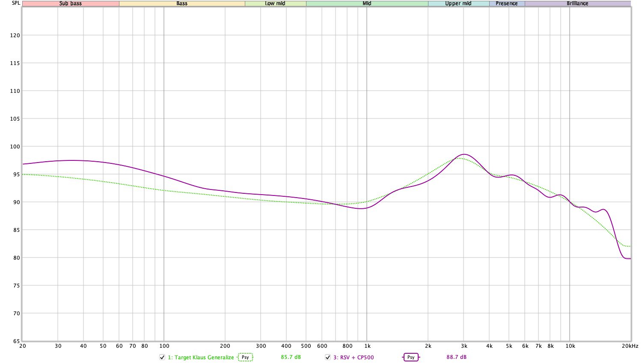Click the 2k frequency axis label

click(428, 346)
